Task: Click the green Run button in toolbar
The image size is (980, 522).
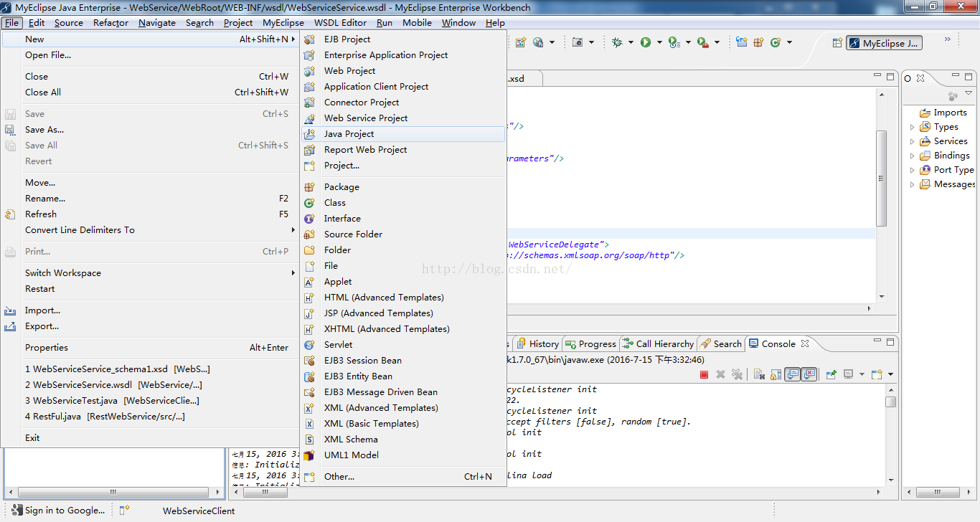Action: pyautogui.click(x=645, y=42)
